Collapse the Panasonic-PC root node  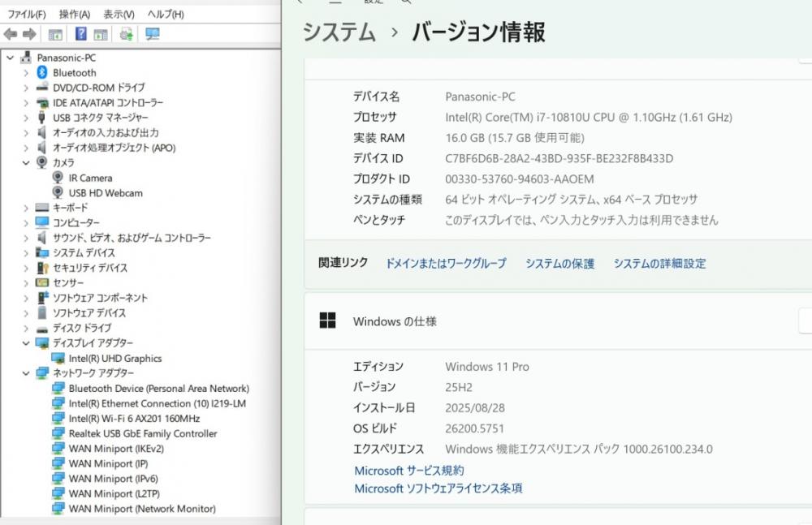point(10,58)
